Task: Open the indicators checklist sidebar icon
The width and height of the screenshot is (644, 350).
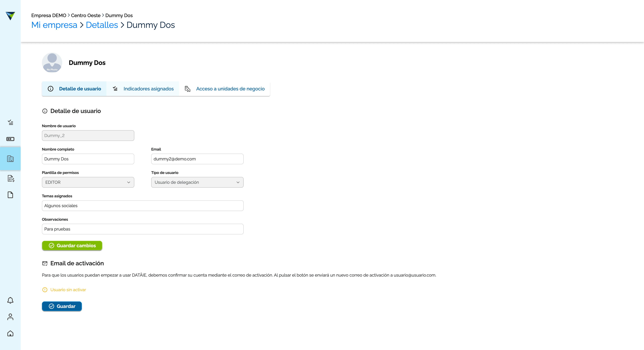Action: tap(10, 122)
